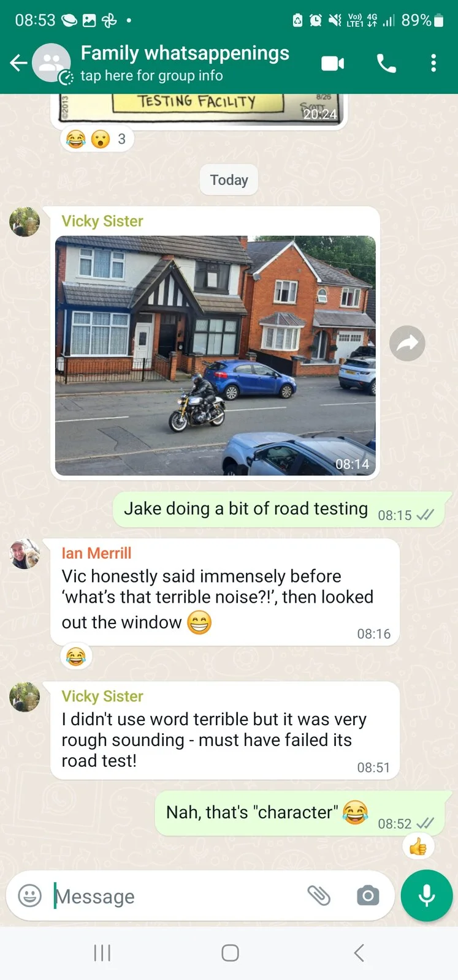The height and width of the screenshot is (980, 458).
Task: Tap the green microphone voice message button
Action: [x=427, y=895]
